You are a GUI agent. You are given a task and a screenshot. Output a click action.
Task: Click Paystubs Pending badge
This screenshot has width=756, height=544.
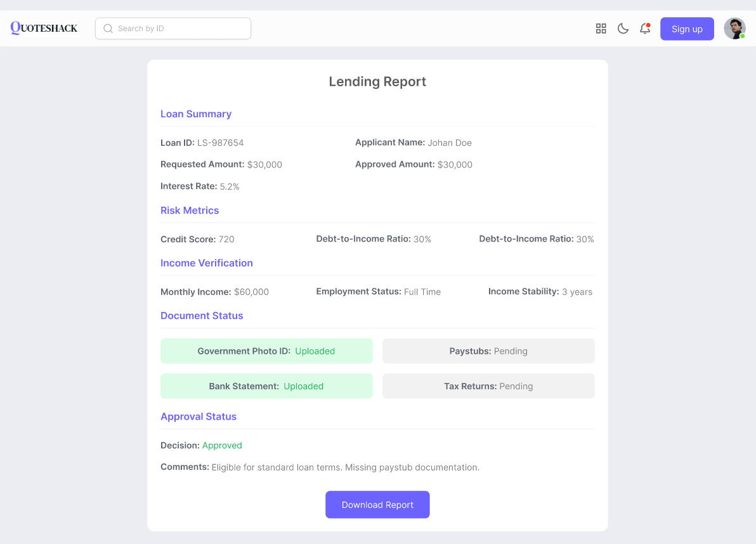[488, 351]
